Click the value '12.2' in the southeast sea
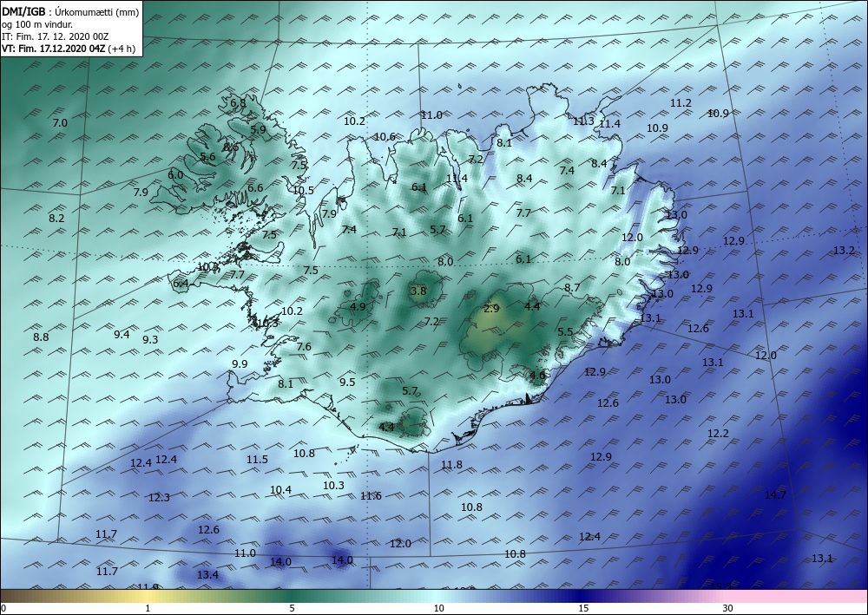 (x=718, y=433)
